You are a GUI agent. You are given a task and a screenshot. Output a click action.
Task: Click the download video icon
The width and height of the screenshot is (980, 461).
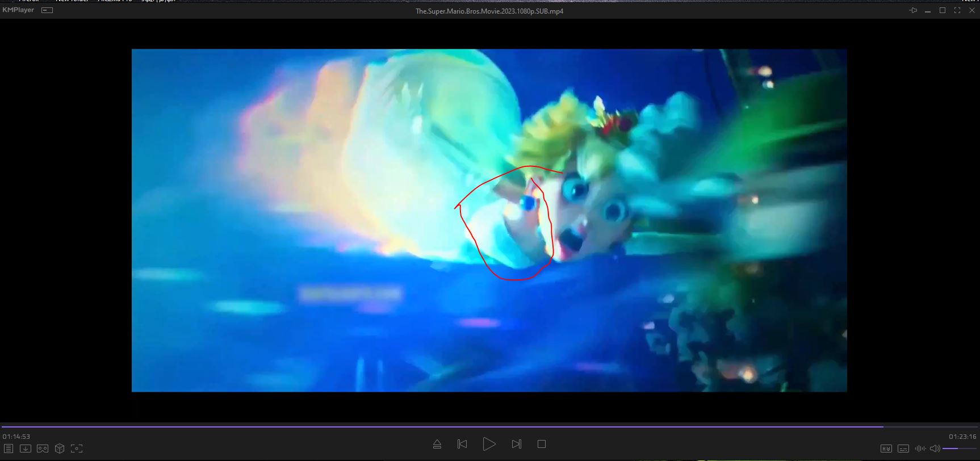pos(26,449)
